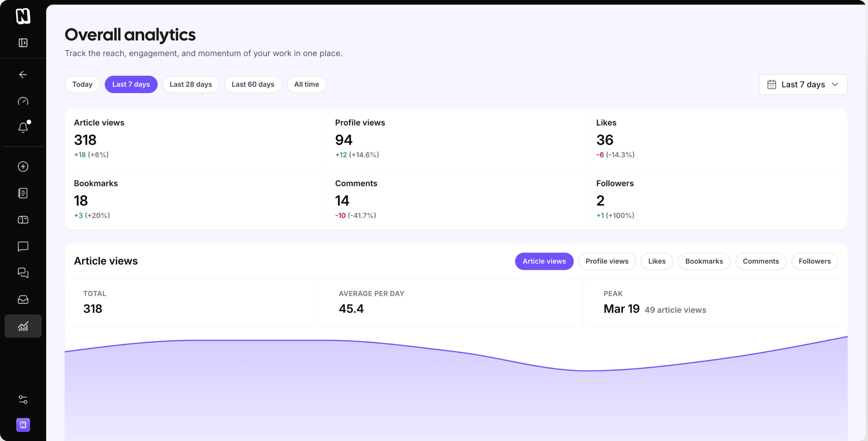Image resolution: width=868 pixels, height=441 pixels.
Task: Click the calendar icon in date picker
Action: click(772, 84)
